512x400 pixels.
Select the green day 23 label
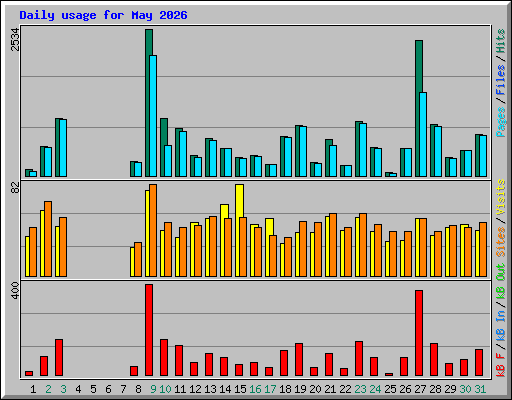pyautogui.click(x=360, y=389)
